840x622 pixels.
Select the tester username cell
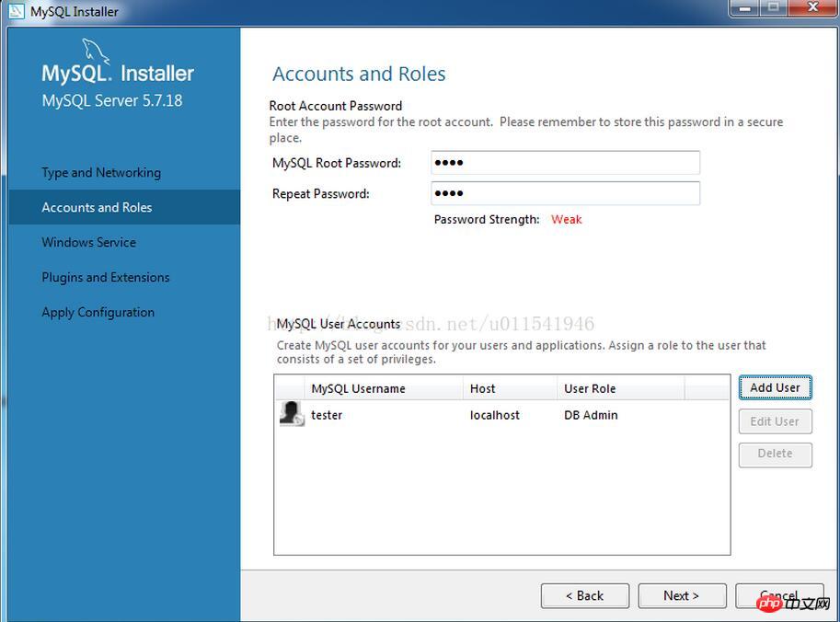327,415
